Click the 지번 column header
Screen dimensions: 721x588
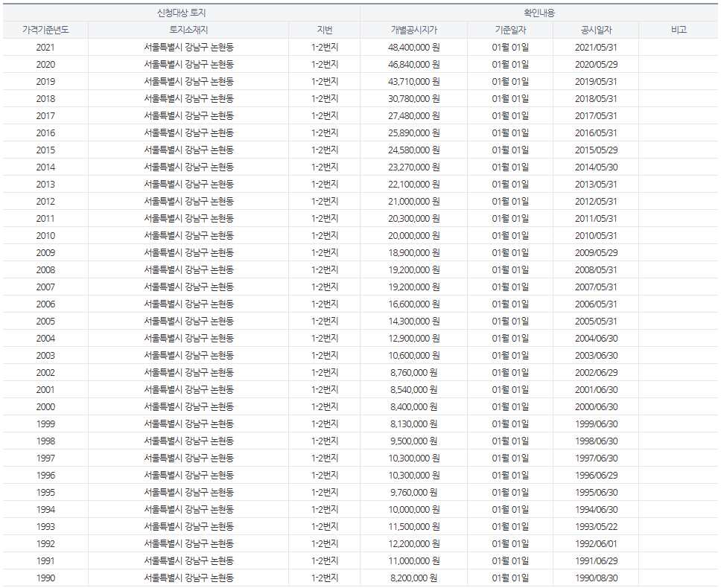point(325,30)
